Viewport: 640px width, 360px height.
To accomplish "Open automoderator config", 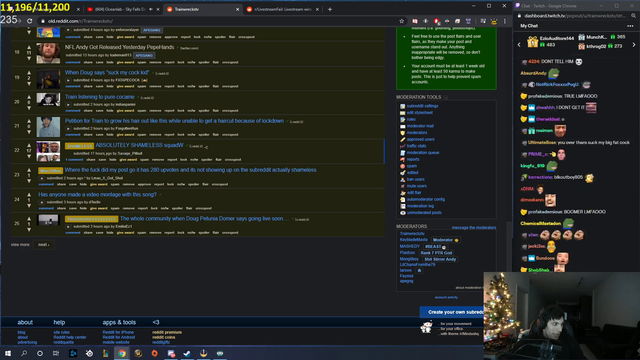I will 426,199.
